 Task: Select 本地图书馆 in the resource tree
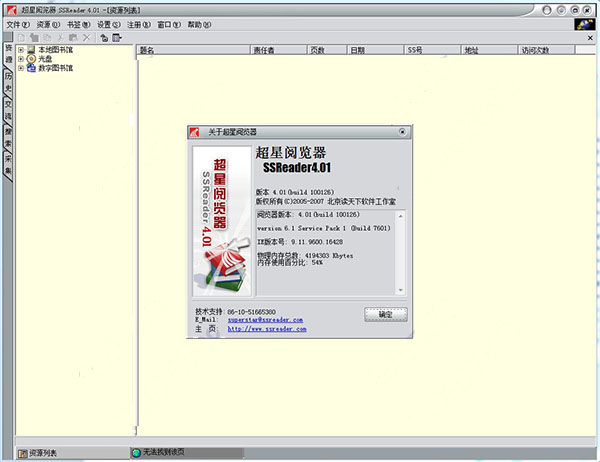pyautogui.click(x=55, y=50)
